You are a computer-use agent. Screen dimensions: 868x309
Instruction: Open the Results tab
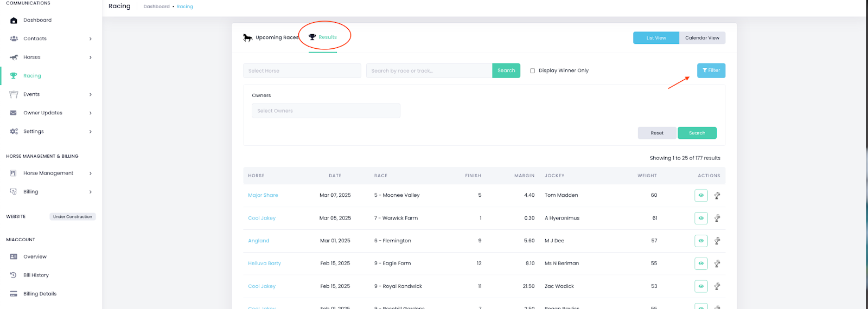(323, 37)
